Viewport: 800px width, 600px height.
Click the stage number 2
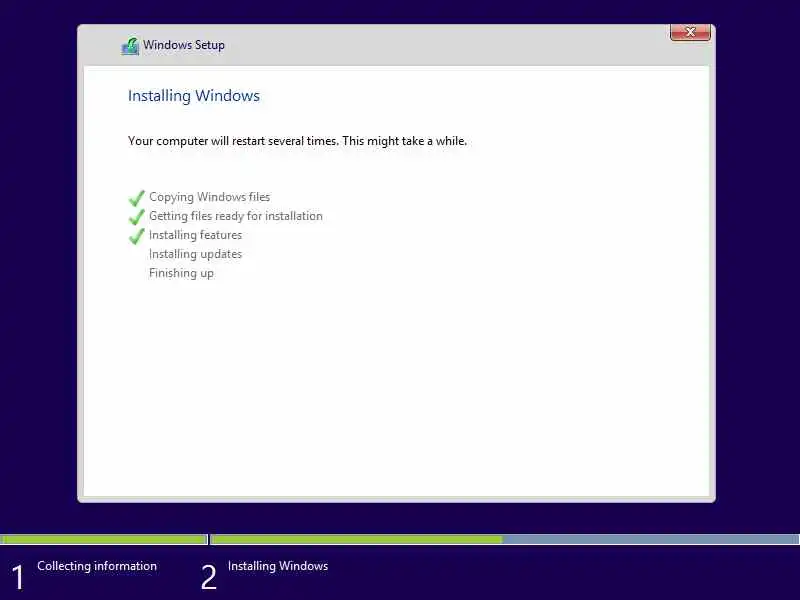pyautogui.click(x=209, y=578)
